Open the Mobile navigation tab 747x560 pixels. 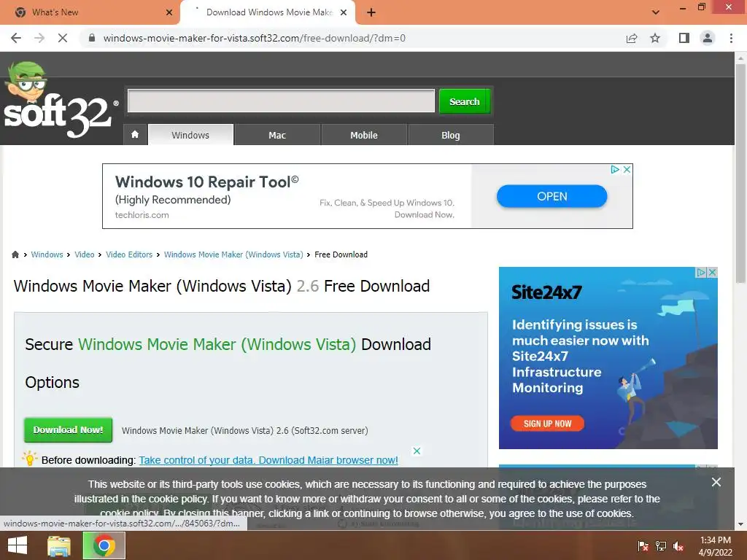[x=364, y=135]
